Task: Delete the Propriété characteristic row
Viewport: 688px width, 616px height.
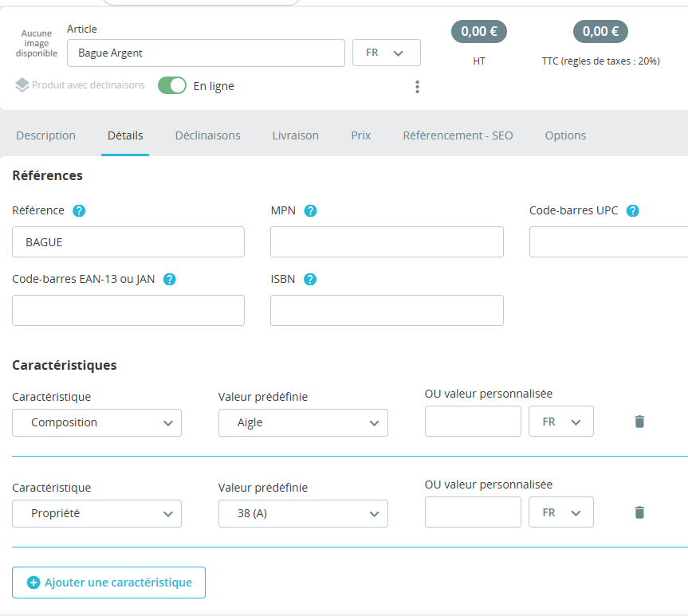Action: click(x=639, y=512)
